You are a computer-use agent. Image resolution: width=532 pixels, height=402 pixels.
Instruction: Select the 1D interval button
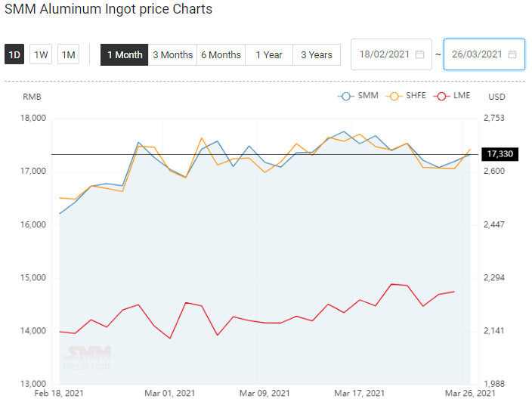coord(14,54)
